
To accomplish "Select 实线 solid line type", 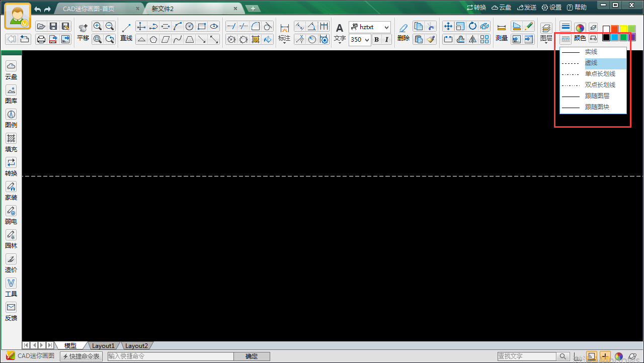I will pos(593,52).
